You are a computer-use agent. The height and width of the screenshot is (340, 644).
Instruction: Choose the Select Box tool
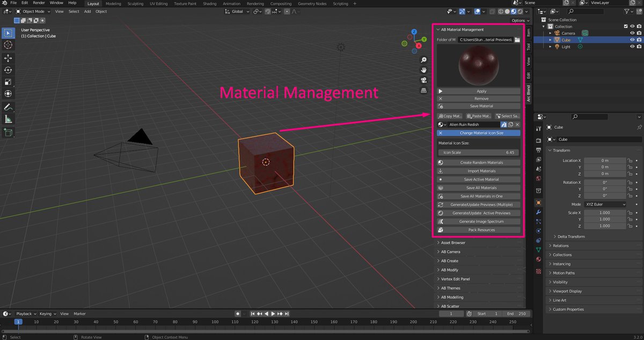(9, 33)
